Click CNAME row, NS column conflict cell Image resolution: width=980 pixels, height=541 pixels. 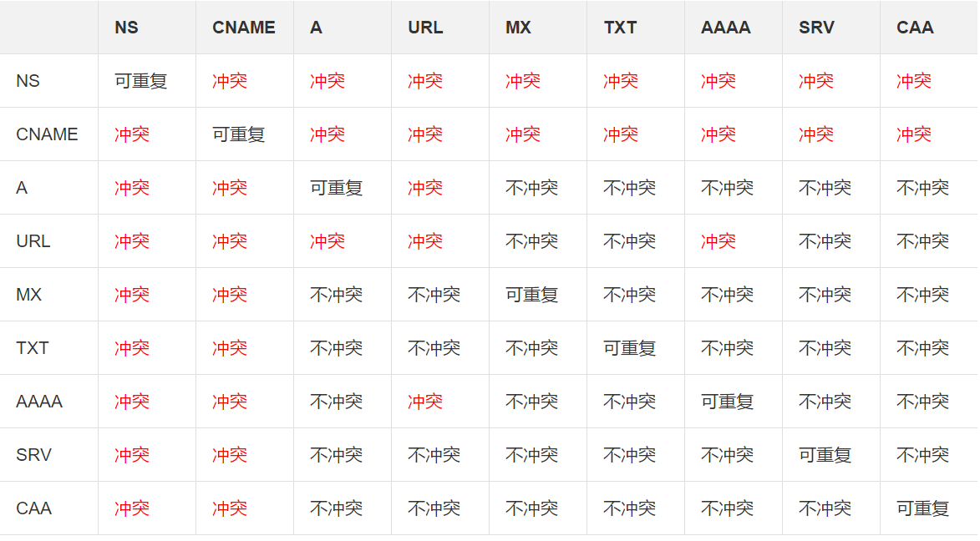[132, 134]
